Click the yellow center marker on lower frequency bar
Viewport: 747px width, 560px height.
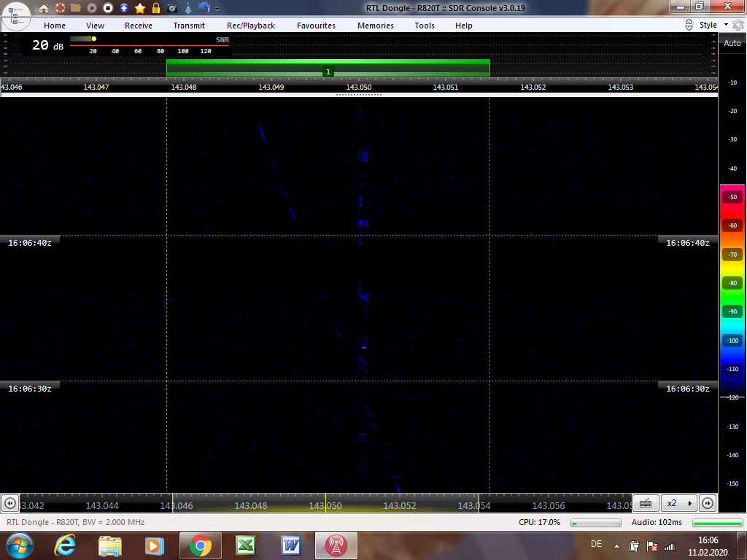click(326, 503)
